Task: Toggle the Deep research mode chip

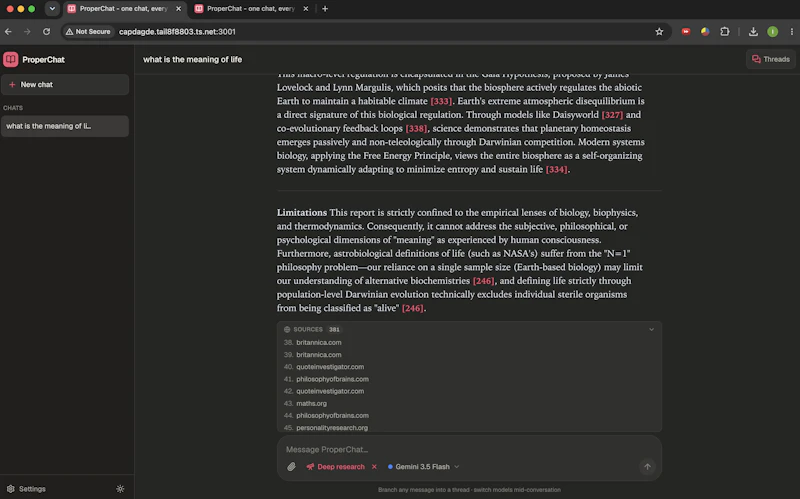Action: [336, 466]
